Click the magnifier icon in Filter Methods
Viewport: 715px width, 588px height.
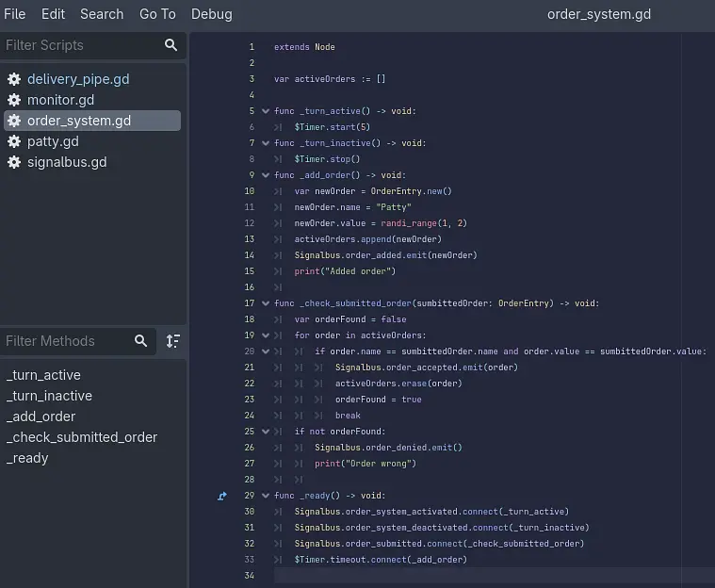141,341
